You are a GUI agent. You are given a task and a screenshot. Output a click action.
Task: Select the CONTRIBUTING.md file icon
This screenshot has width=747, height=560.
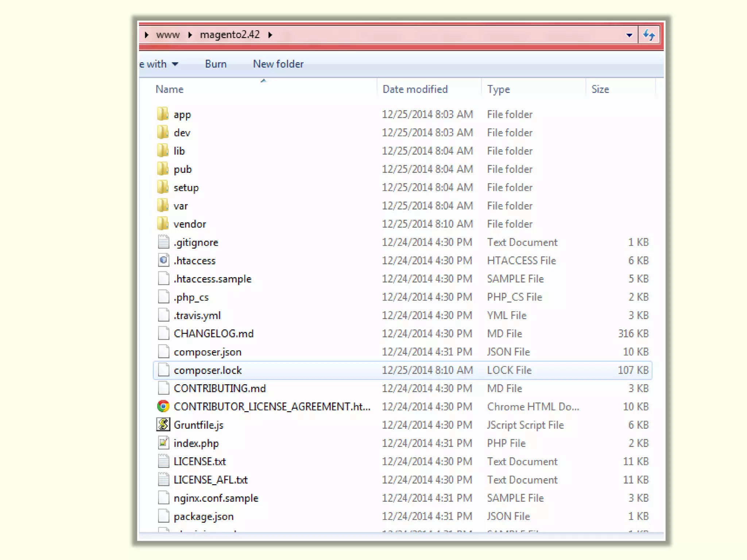163,388
